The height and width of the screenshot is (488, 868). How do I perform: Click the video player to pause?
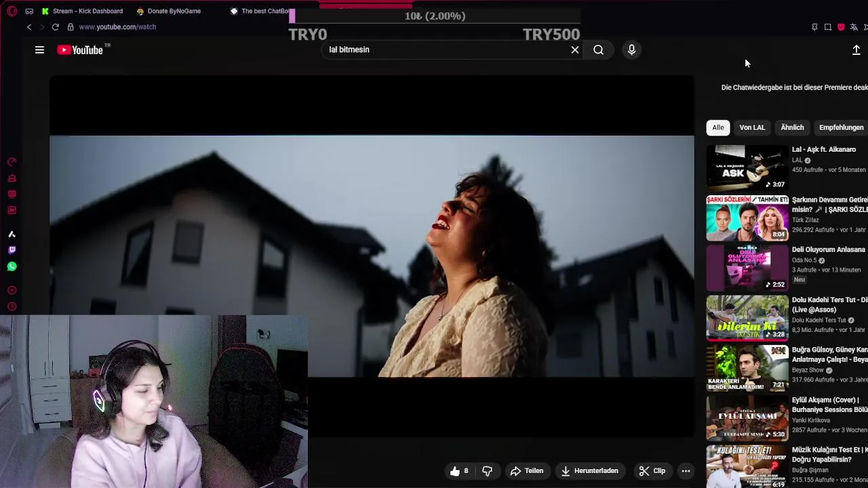[372, 256]
